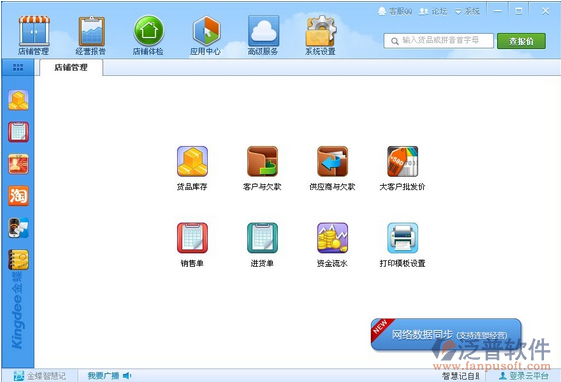Image resolution: width=561 pixels, height=382 pixels.
Task: Open 销售单 red clipboard icon
Action: [192, 238]
